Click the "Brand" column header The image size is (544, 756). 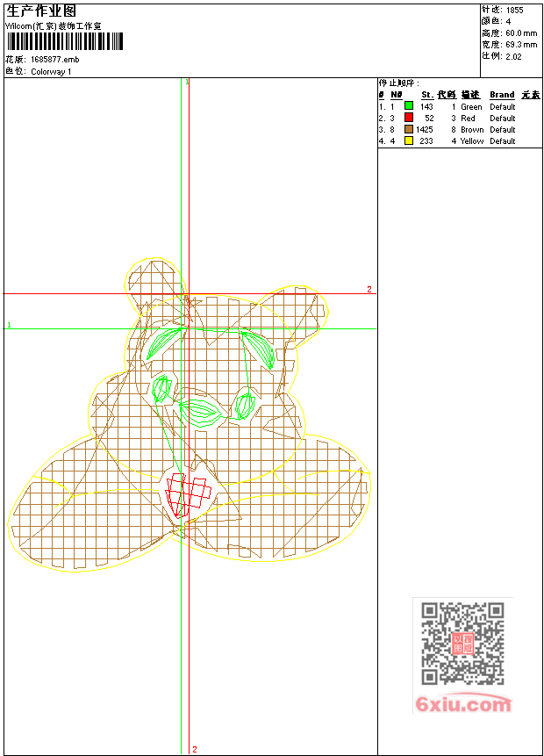[x=502, y=95]
